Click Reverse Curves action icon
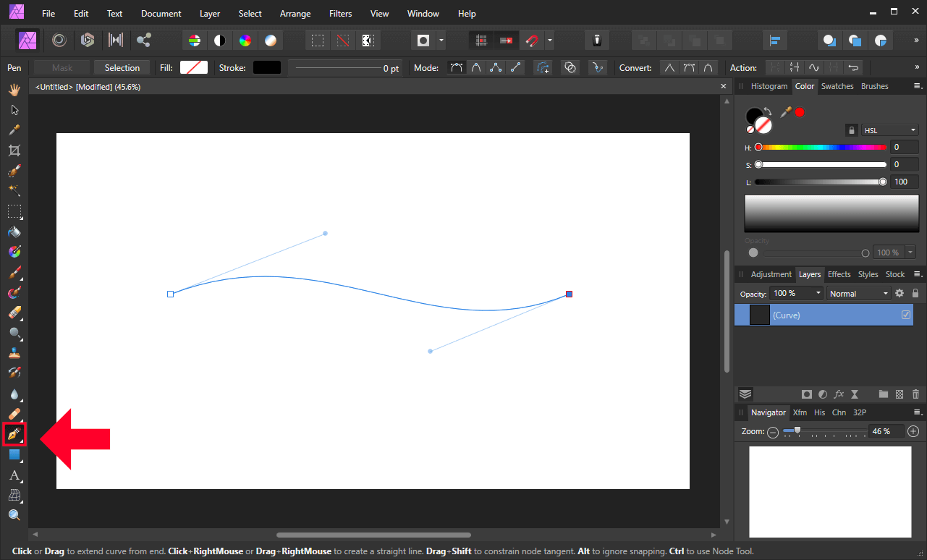Screen dimensions: 927x560 coord(853,67)
